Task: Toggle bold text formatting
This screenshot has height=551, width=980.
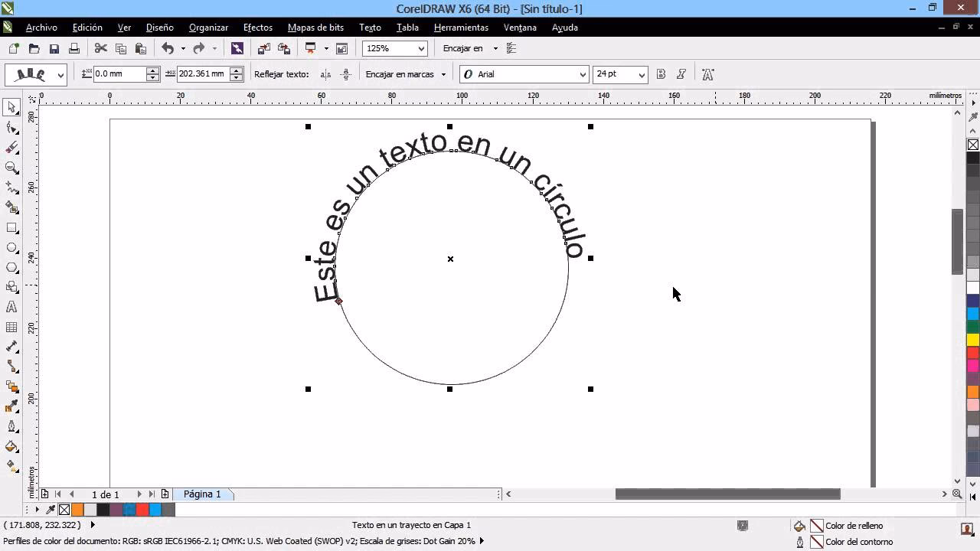Action: point(660,74)
